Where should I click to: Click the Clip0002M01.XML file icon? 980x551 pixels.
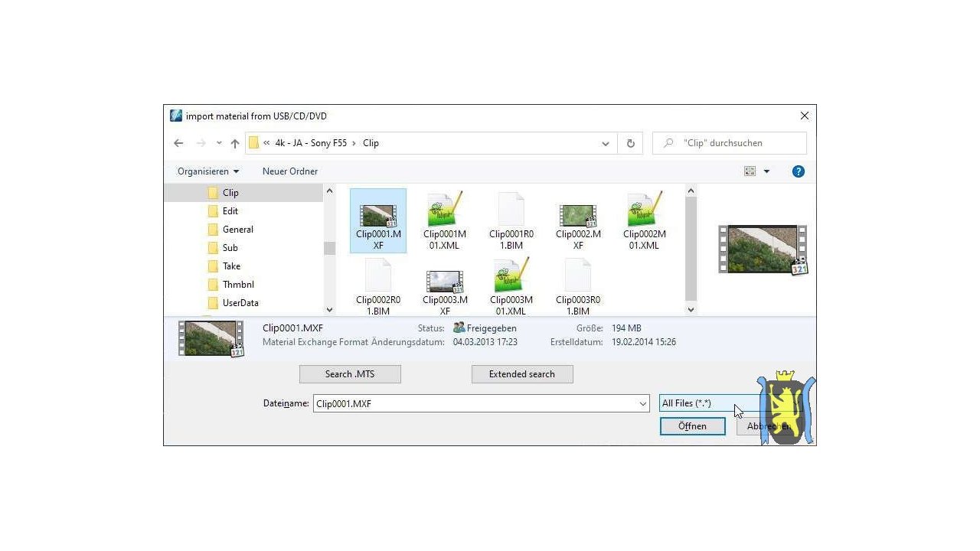coord(644,210)
